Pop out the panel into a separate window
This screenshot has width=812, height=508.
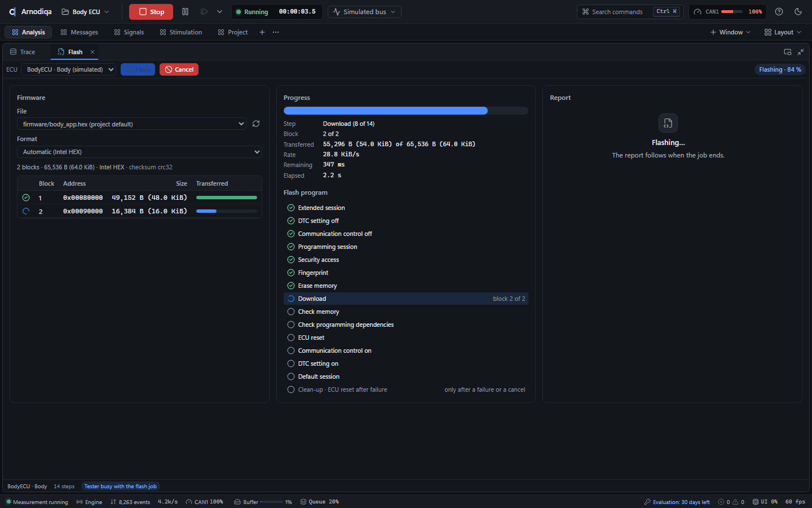click(x=788, y=52)
